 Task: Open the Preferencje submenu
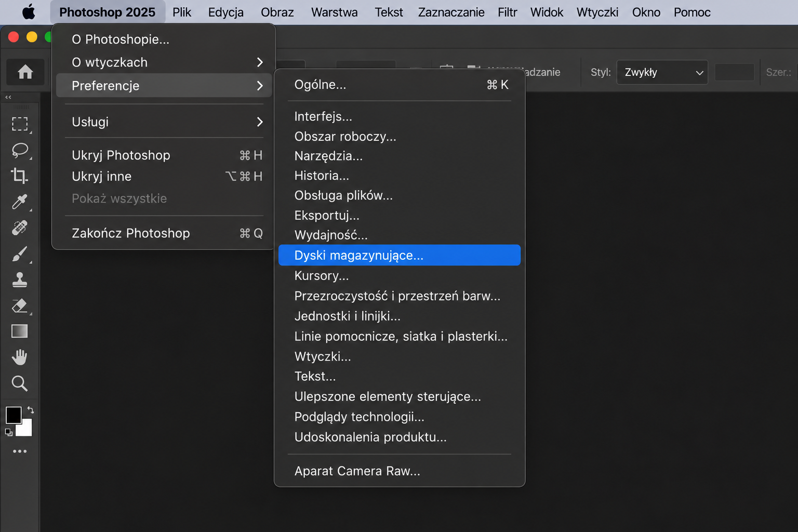coord(164,86)
